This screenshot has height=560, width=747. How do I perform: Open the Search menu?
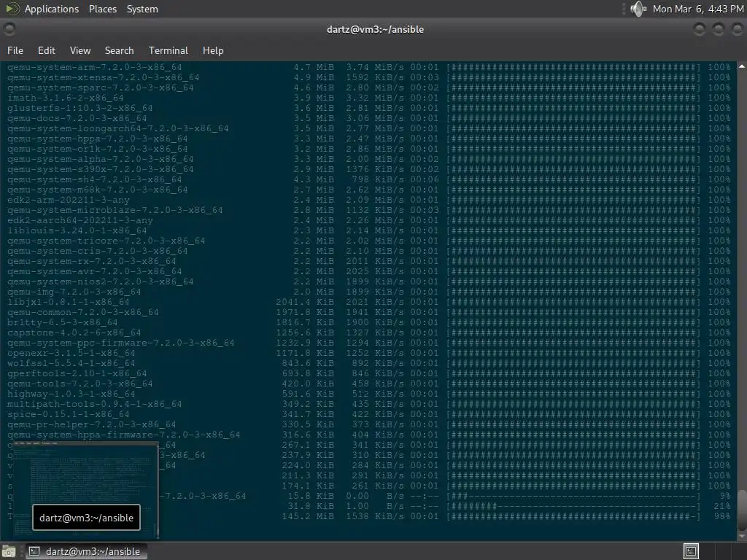tap(119, 50)
